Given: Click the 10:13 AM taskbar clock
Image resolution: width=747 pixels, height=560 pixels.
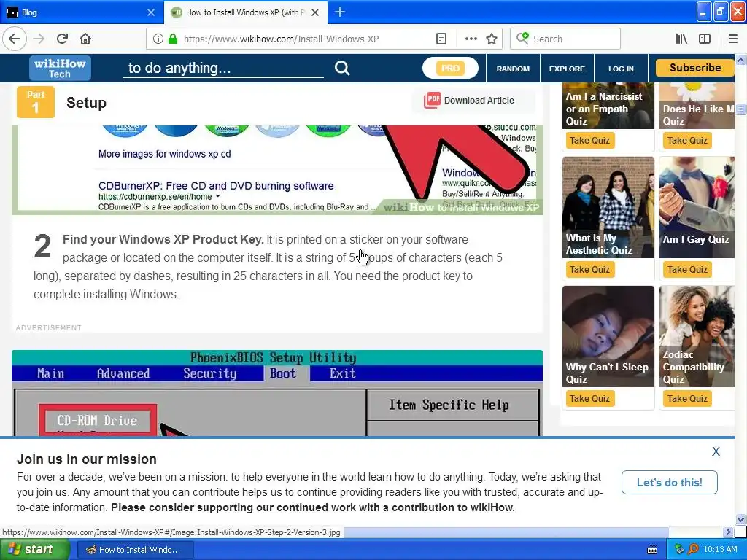Looking at the screenshot, I should 720,550.
